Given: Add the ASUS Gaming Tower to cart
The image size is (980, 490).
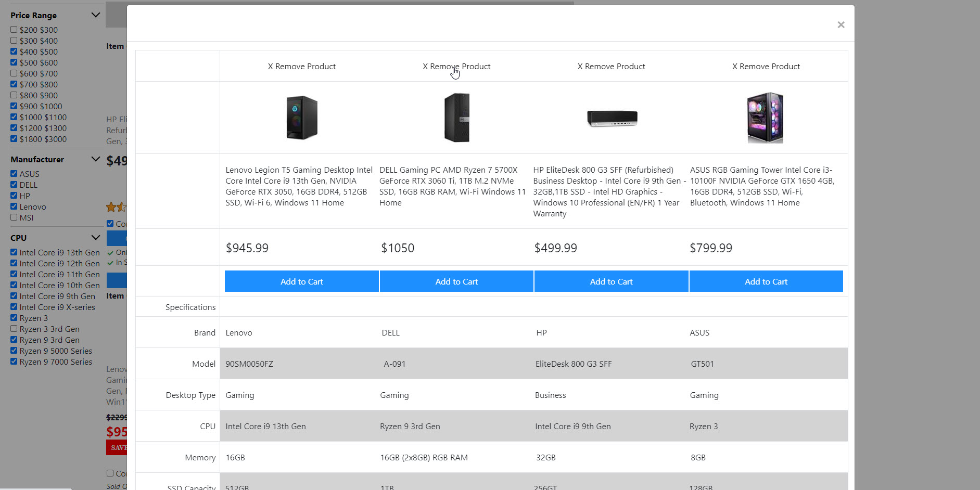Looking at the screenshot, I should [766, 281].
